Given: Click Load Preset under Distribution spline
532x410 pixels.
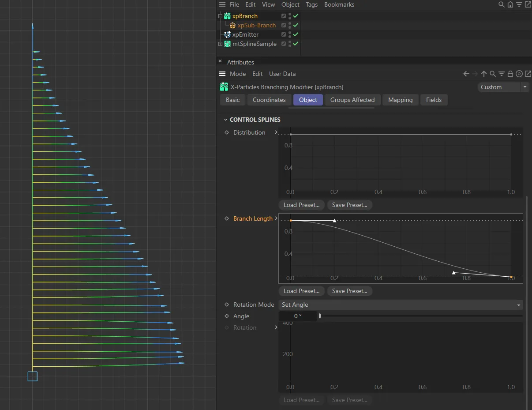Looking at the screenshot, I should coord(301,205).
